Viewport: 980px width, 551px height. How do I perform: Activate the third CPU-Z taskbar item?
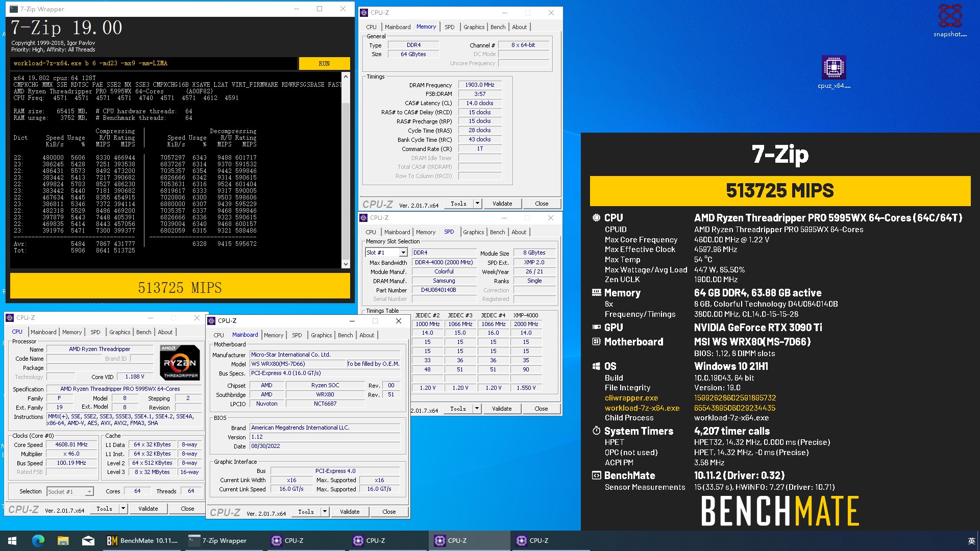click(469, 541)
